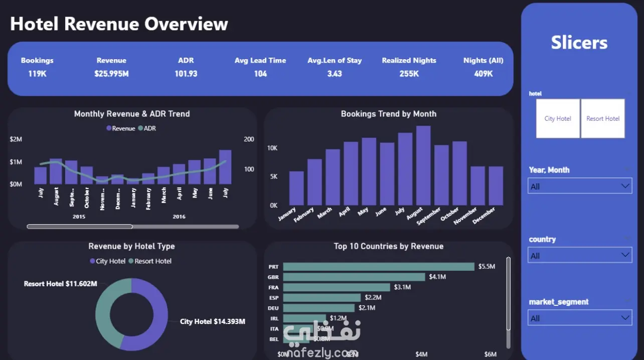Select the FRA revenue bar
Image resolution: width=644 pixels, height=360 pixels.
click(x=337, y=287)
